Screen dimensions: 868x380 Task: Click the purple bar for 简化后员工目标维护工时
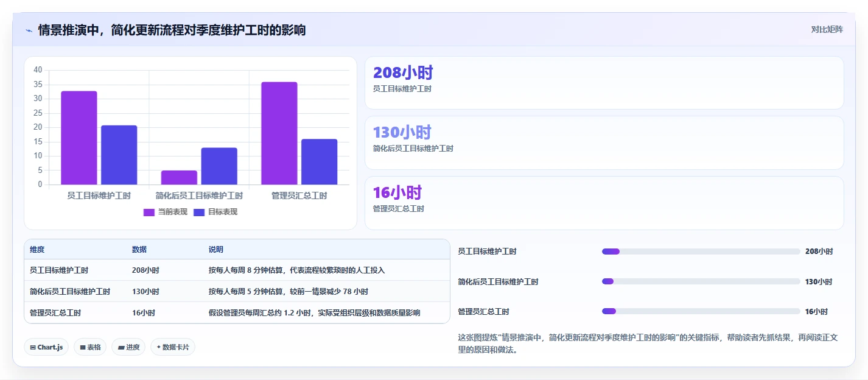[x=179, y=177]
